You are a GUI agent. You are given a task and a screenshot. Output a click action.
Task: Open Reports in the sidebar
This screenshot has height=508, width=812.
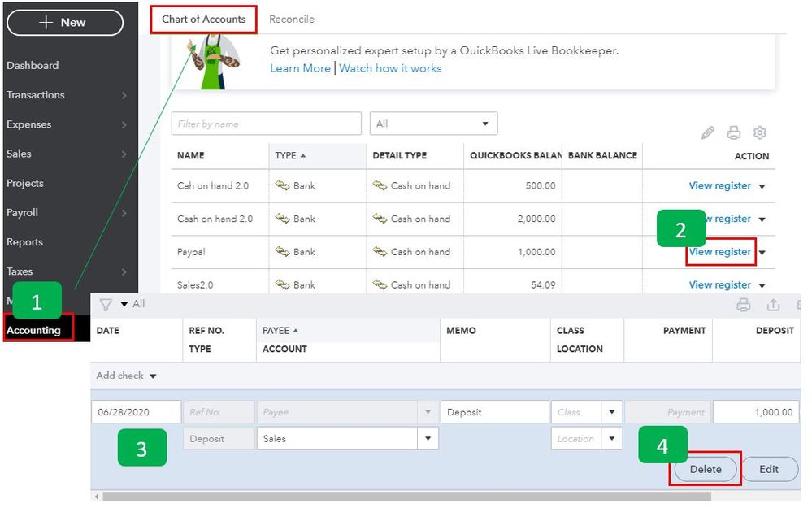[x=24, y=242]
